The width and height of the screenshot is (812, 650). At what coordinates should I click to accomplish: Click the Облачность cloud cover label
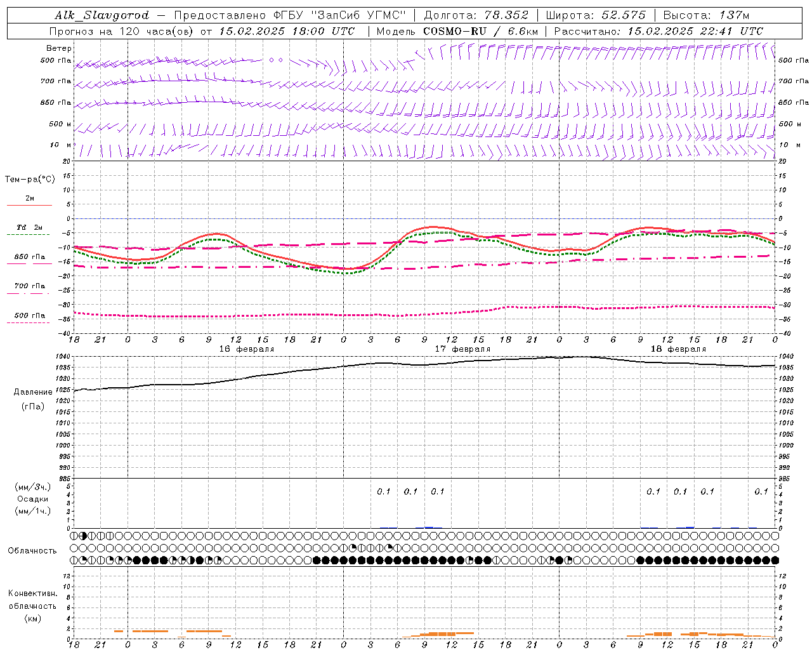coord(32,550)
